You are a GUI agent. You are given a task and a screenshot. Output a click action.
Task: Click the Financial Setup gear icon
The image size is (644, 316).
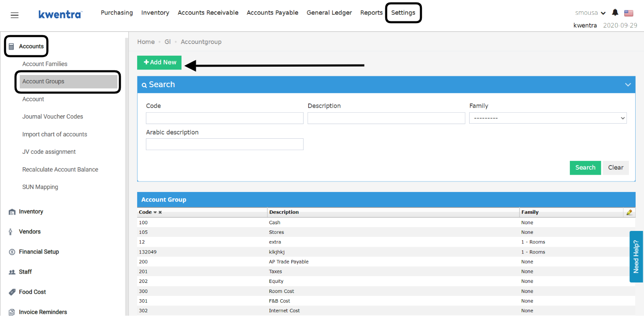tap(12, 252)
